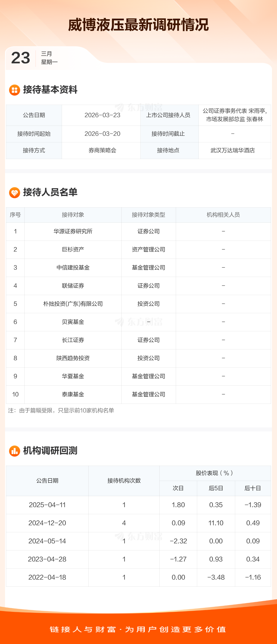This screenshot has width=277, height=644.
Task: Click the footer slogan 链接人与财富
Action: [x=83, y=629]
